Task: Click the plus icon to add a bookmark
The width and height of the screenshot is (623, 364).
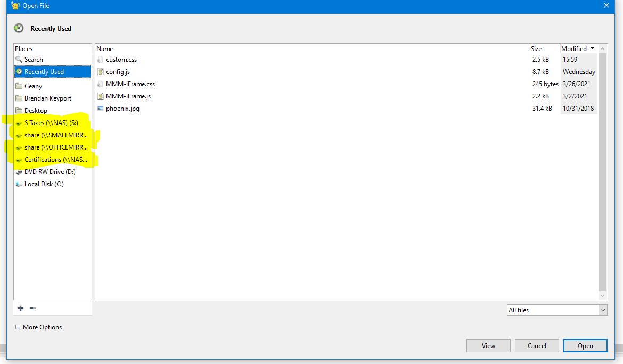Action: click(20, 308)
